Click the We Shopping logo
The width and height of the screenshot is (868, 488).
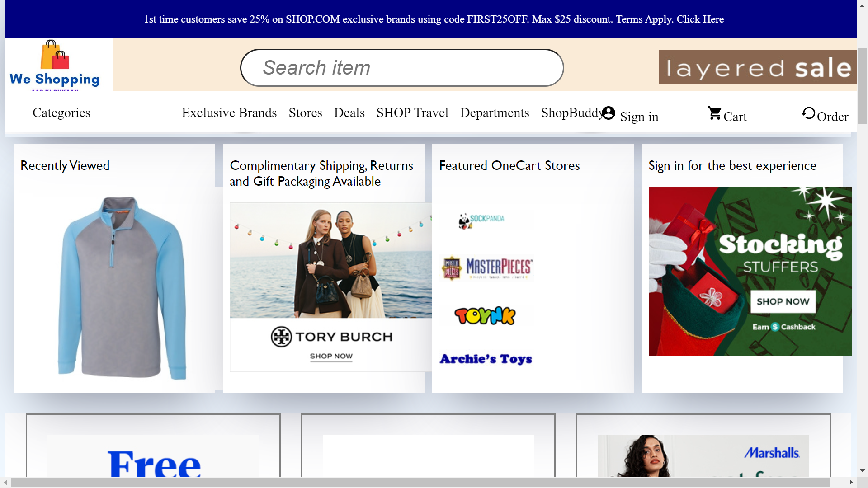click(55, 65)
